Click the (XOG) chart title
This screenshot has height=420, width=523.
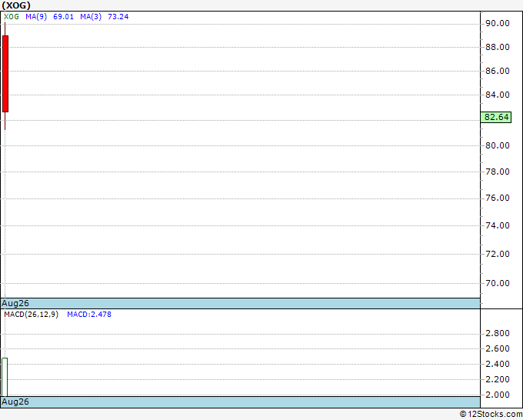tap(16, 5)
